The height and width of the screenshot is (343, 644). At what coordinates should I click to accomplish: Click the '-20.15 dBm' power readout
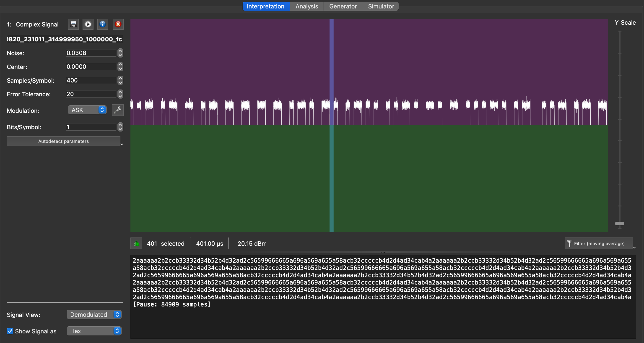point(251,244)
